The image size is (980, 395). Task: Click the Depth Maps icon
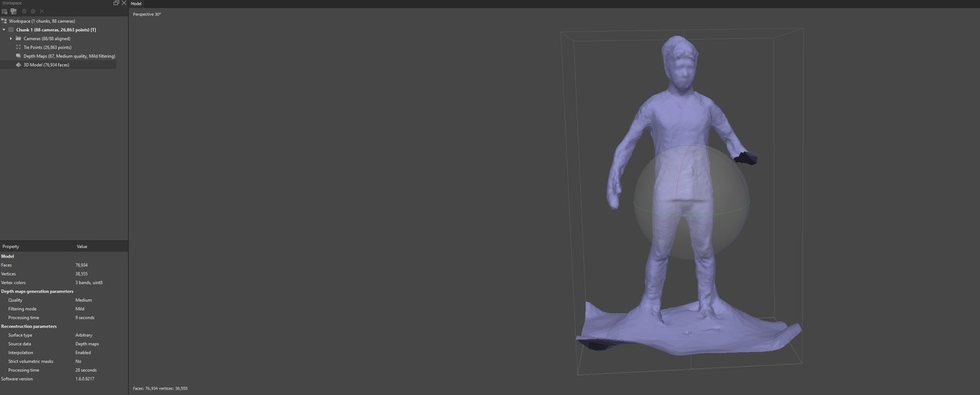pyautogui.click(x=18, y=56)
